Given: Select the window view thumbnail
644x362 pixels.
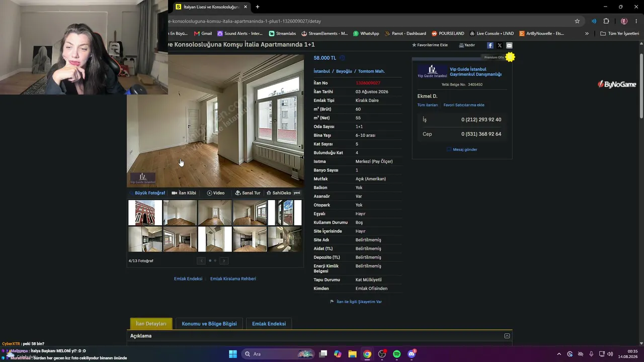Looking at the screenshot, I should pos(285,213).
